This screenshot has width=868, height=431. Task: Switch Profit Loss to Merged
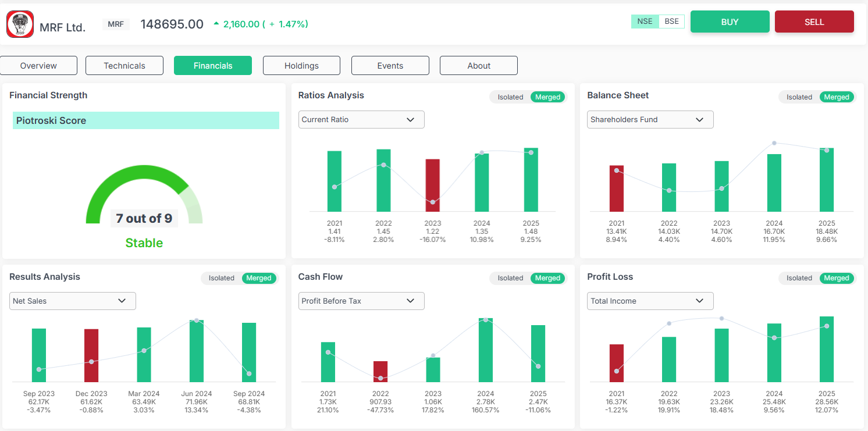pyautogui.click(x=837, y=278)
